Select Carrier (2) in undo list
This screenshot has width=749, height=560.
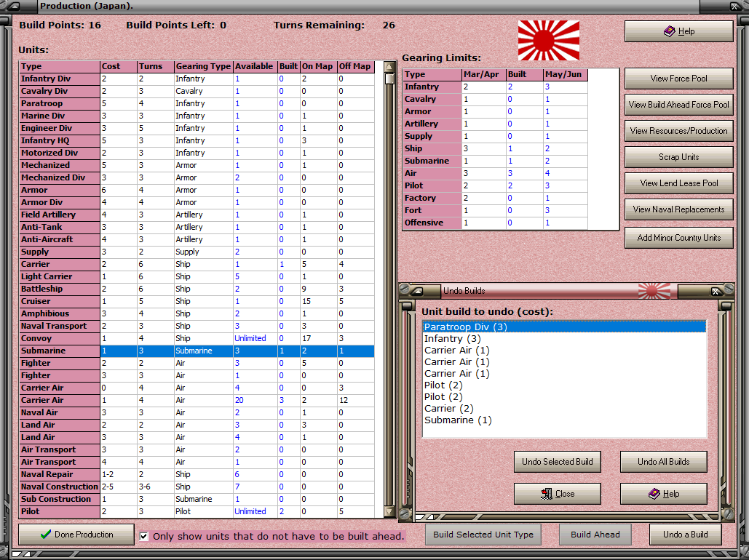(x=564, y=409)
